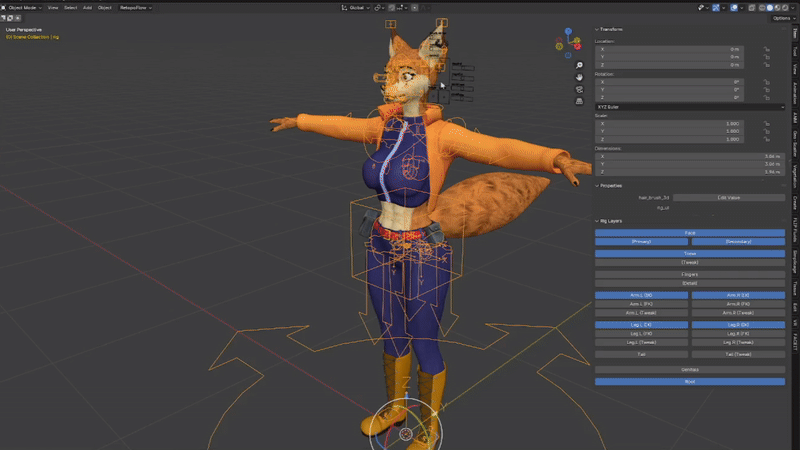Click the Dimensions X value field
This screenshot has height=450, width=800.
pyautogui.click(x=690, y=157)
